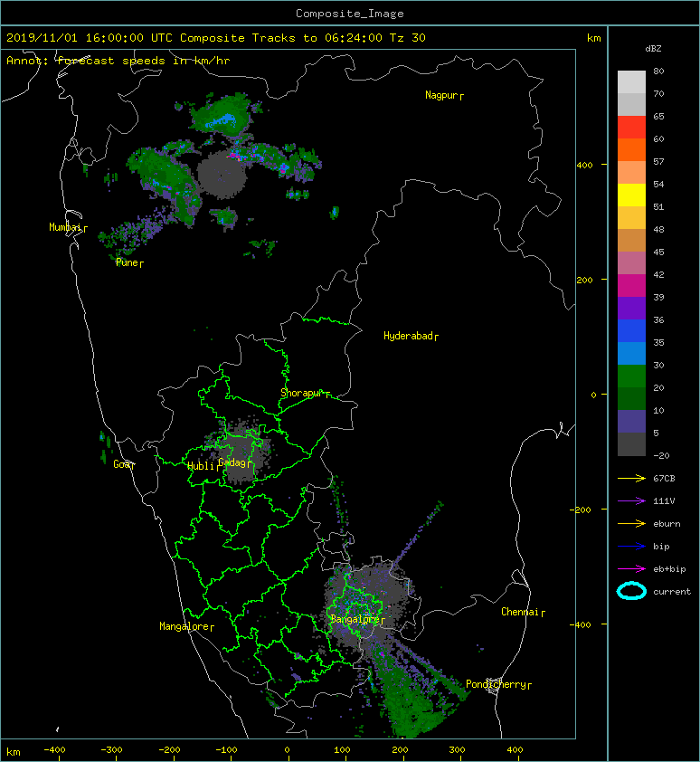Viewport: 700px width, 762px height.
Task: Click the eburn legend arrow
Action: pyautogui.click(x=631, y=523)
